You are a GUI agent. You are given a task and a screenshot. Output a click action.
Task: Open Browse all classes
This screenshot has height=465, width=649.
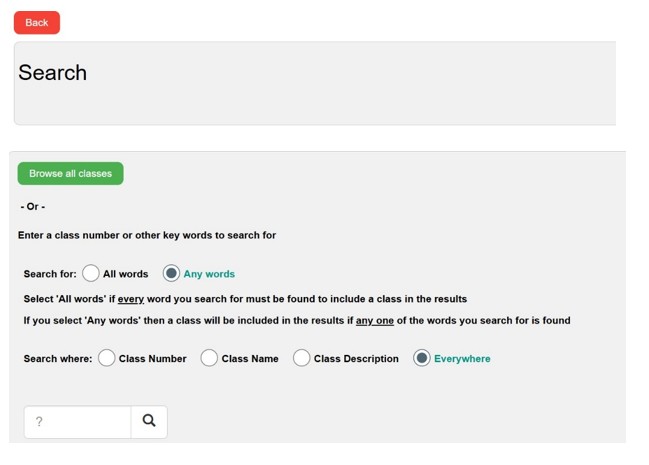70,174
